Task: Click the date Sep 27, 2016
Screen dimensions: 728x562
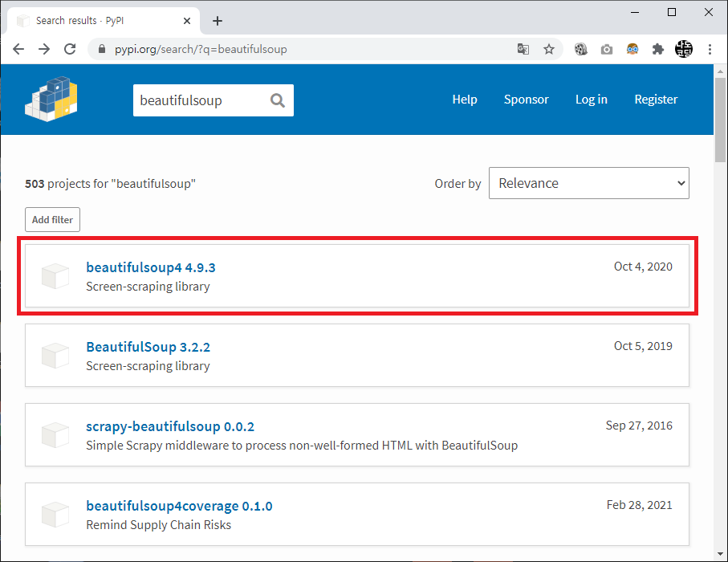Action: (639, 426)
